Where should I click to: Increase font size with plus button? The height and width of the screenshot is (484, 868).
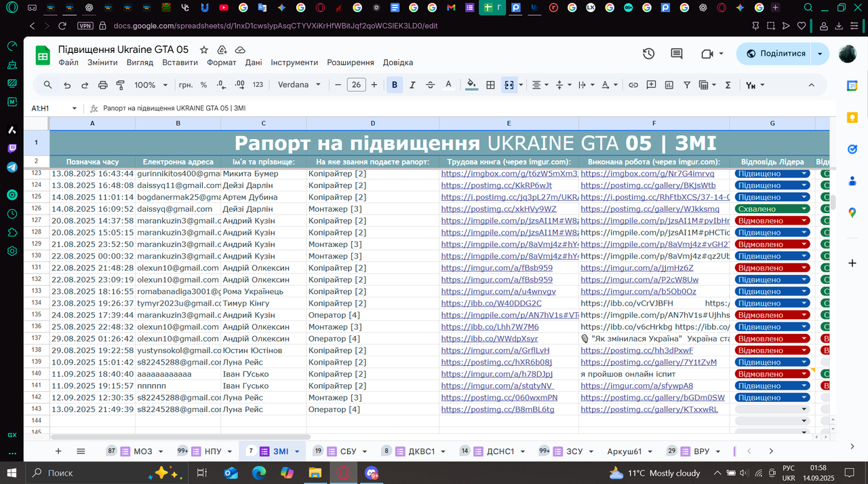click(x=374, y=85)
